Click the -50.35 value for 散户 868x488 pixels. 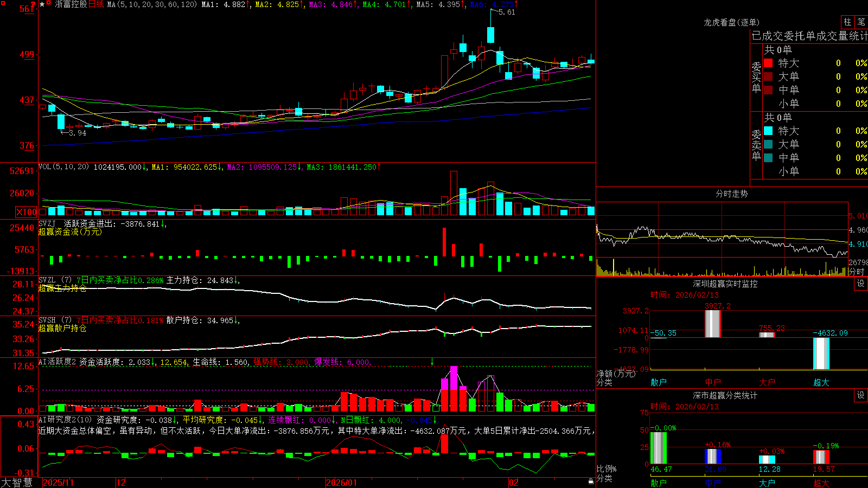point(663,333)
